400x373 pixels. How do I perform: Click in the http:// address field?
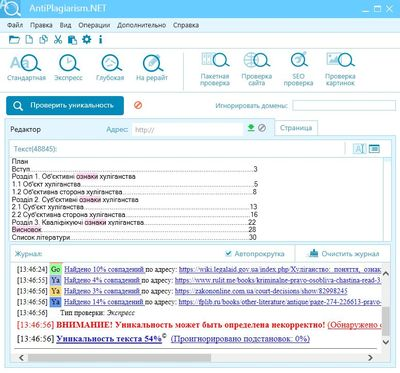tap(188, 130)
